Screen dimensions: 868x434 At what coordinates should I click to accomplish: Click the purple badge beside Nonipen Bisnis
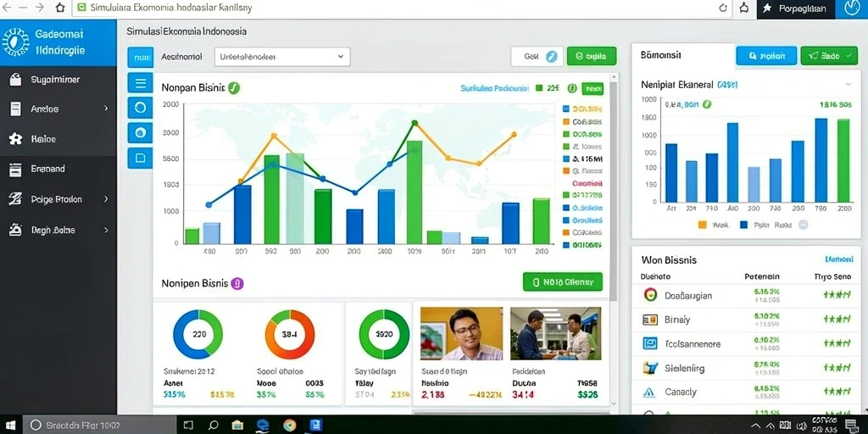(x=237, y=283)
